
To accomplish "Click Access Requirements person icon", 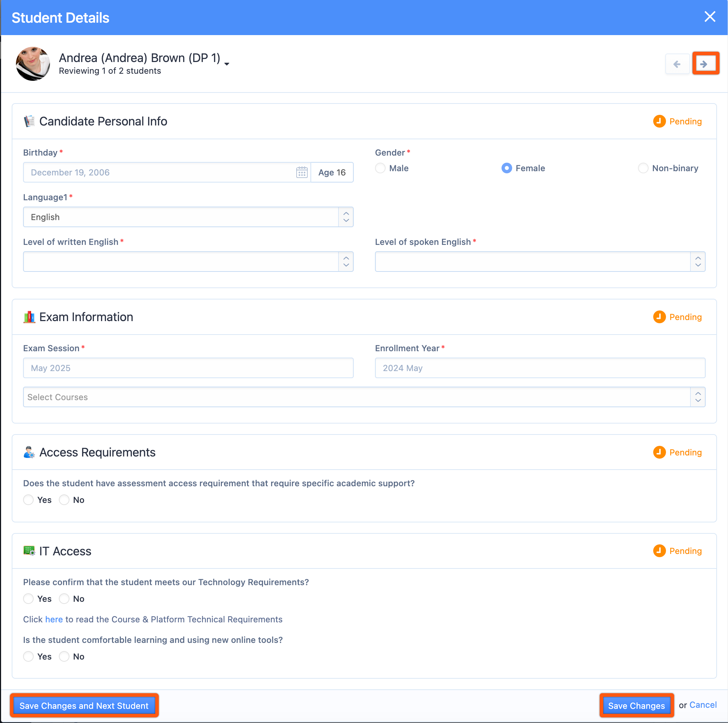I will pos(29,452).
